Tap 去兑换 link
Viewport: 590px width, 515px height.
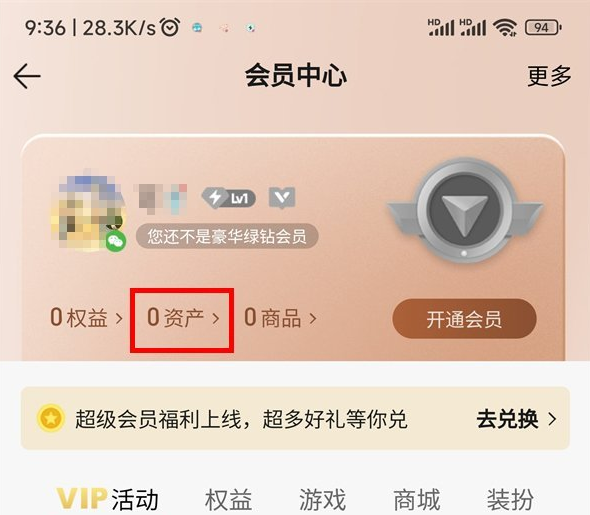coord(516,419)
